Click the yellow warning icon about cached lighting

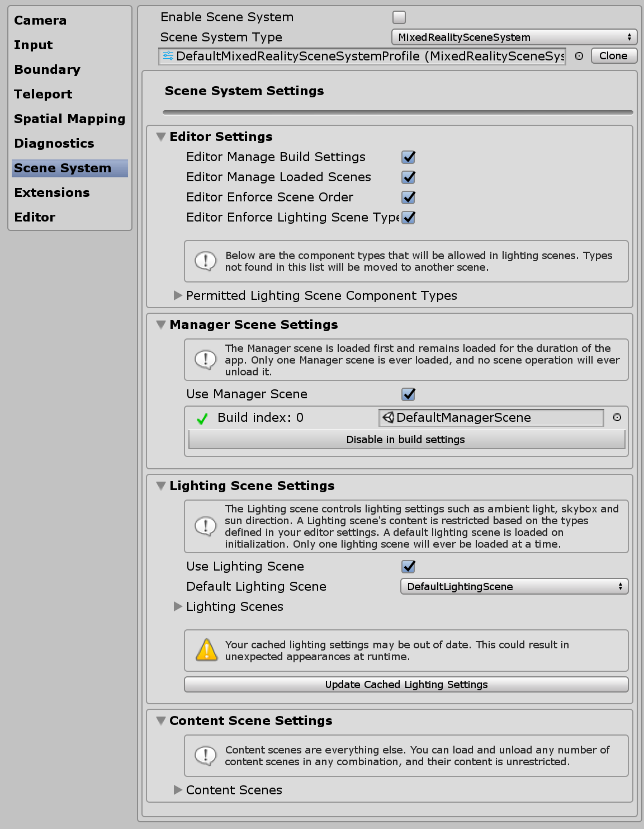pyautogui.click(x=207, y=650)
